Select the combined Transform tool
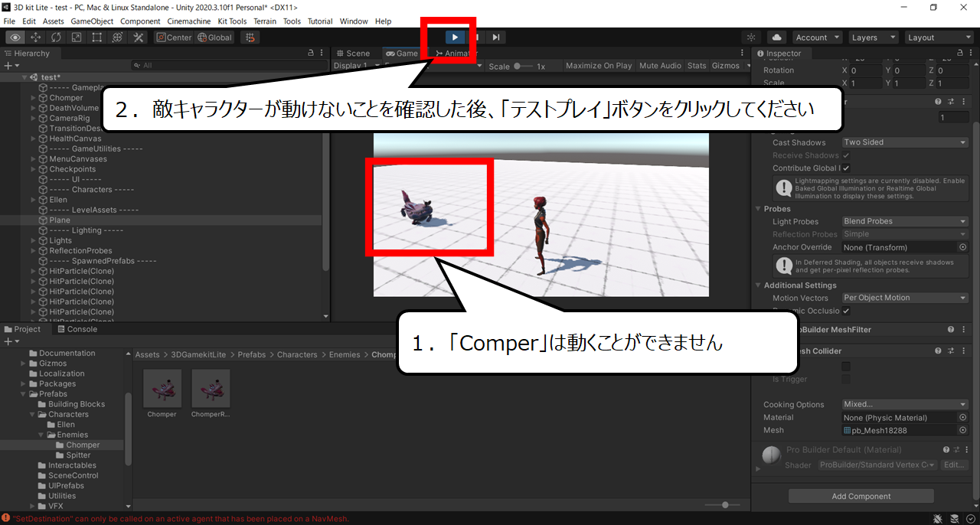Image resolution: width=980 pixels, height=525 pixels. (x=117, y=37)
